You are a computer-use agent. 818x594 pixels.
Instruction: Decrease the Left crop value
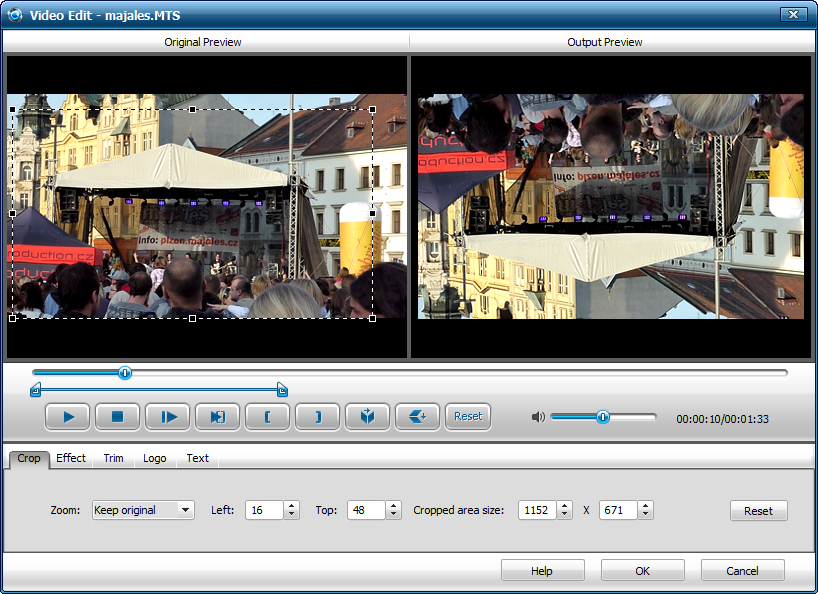[x=292, y=515]
